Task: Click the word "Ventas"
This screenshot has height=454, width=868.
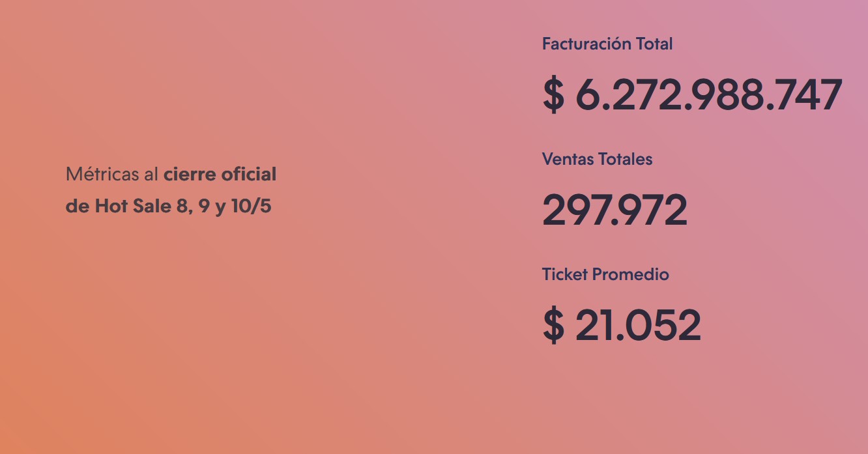Action: pos(565,159)
